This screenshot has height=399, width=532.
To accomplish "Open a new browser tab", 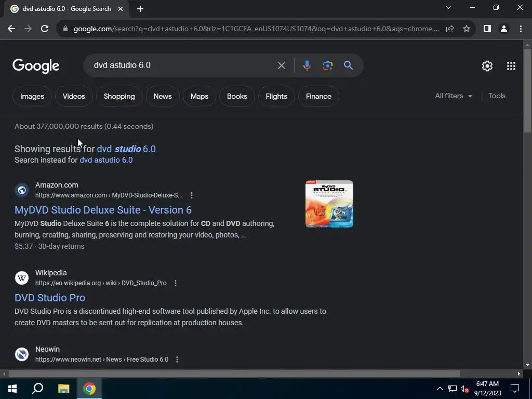I will pos(140,9).
